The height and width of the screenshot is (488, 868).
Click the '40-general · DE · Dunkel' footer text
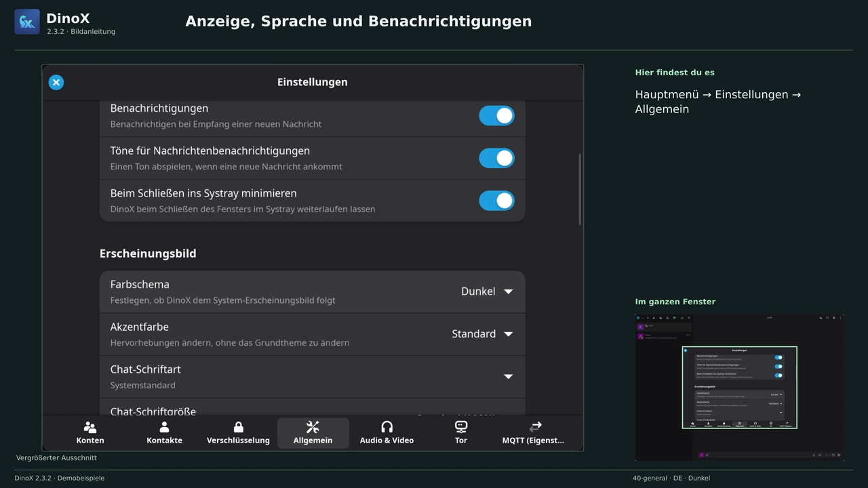pos(671,479)
